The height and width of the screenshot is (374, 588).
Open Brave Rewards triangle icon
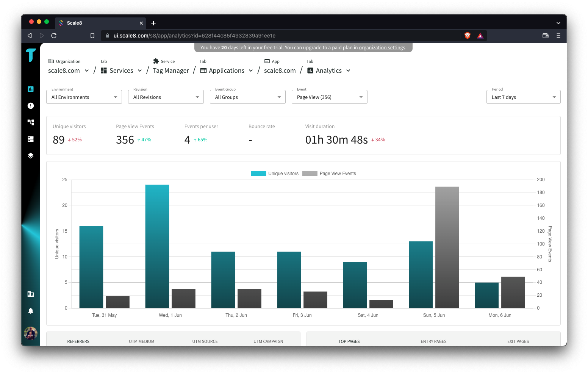pos(480,36)
